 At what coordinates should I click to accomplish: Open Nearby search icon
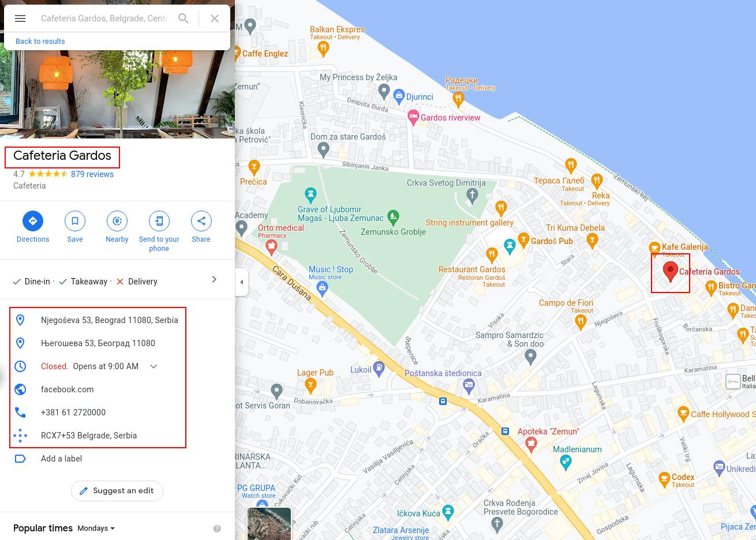tap(117, 221)
